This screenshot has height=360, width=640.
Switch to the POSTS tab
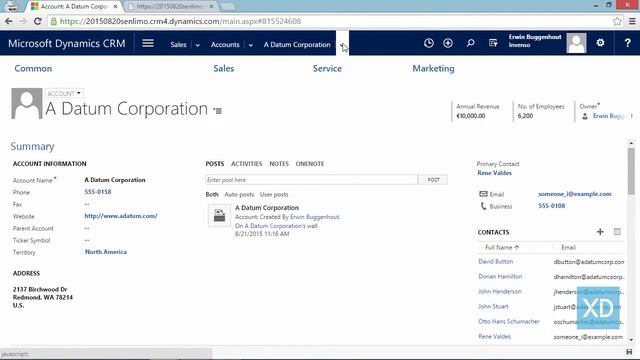[x=215, y=164]
